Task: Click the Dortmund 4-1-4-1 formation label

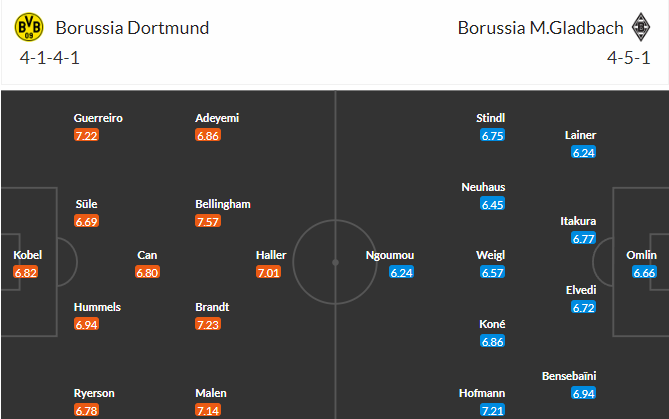Action: (x=49, y=58)
